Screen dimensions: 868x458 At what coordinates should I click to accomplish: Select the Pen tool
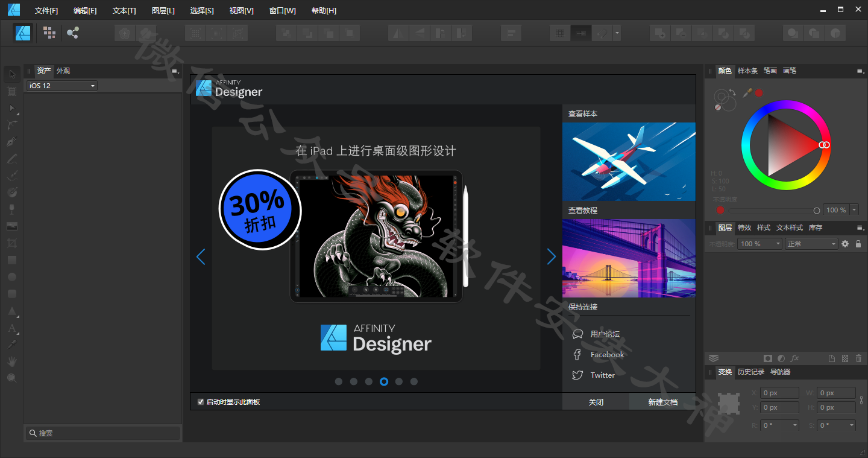tap(12, 142)
